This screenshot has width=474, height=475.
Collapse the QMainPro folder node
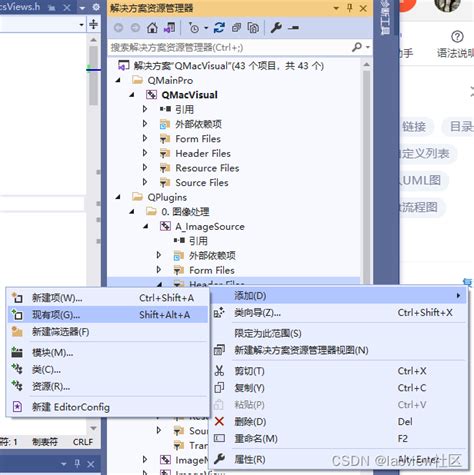[x=118, y=80]
